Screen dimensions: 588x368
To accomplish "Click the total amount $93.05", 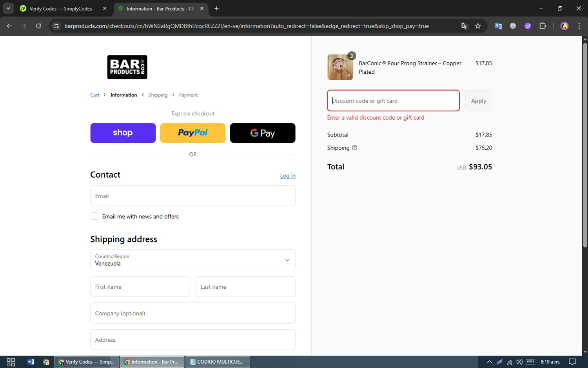I will coord(480,167).
